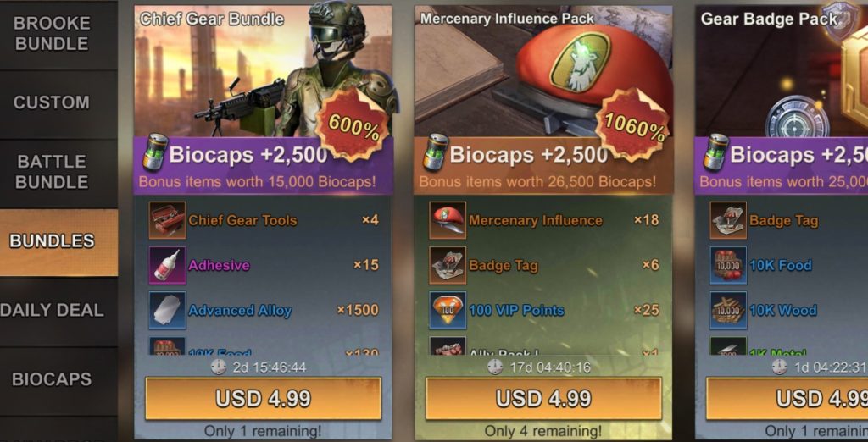Tap the 1060% value badge
This screenshot has width=868, height=442.
[x=634, y=127]
